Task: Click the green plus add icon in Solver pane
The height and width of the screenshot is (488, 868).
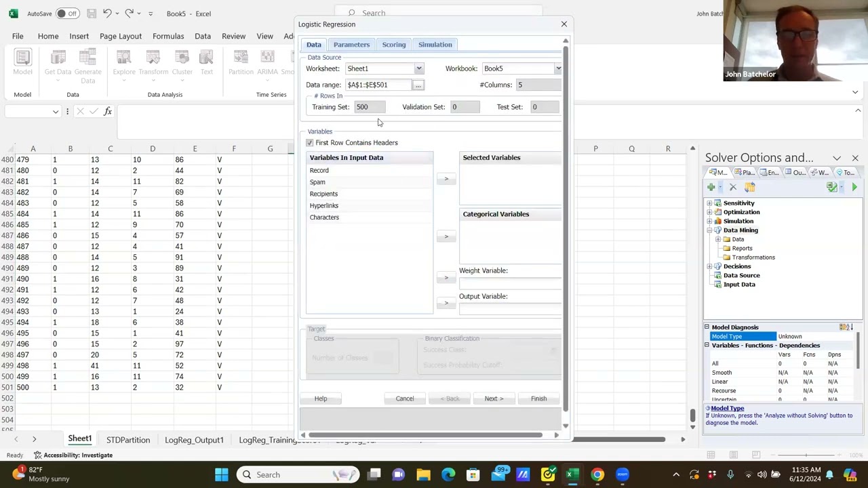Action: pyautogui.click(x=711, y=187)
